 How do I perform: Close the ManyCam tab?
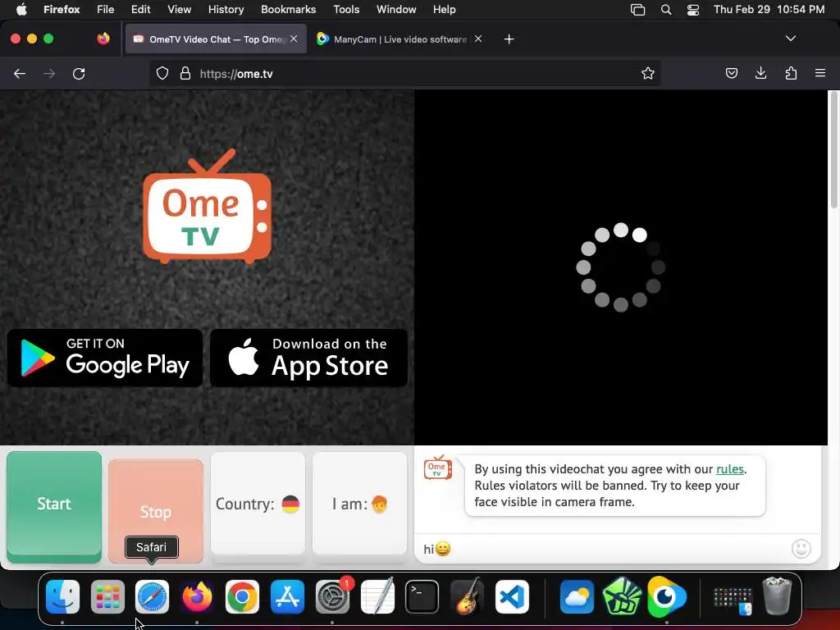tap(478, 39)
